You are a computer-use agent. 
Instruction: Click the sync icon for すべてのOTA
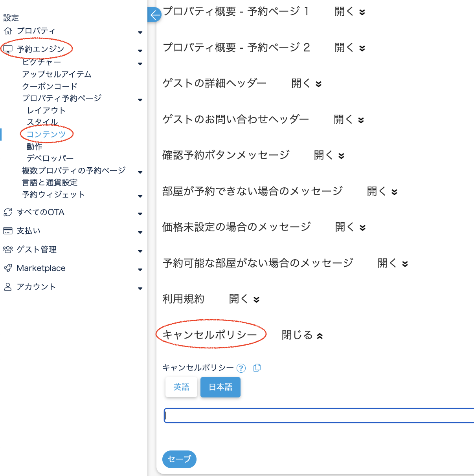point(8,212)
